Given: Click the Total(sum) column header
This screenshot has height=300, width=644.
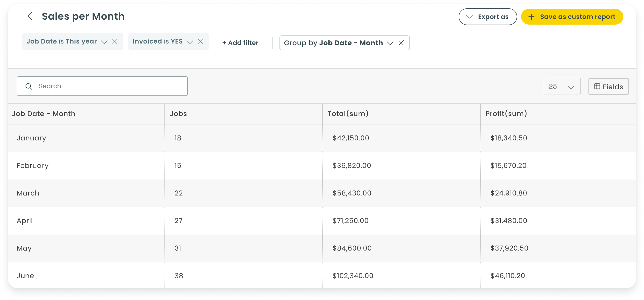Looking at the screenshot, I should point(348,114).
